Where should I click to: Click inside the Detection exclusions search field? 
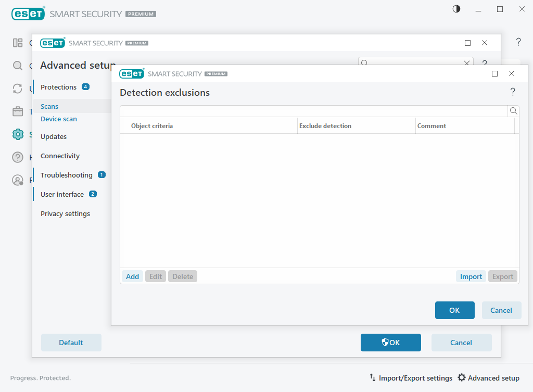coord(312,111)
